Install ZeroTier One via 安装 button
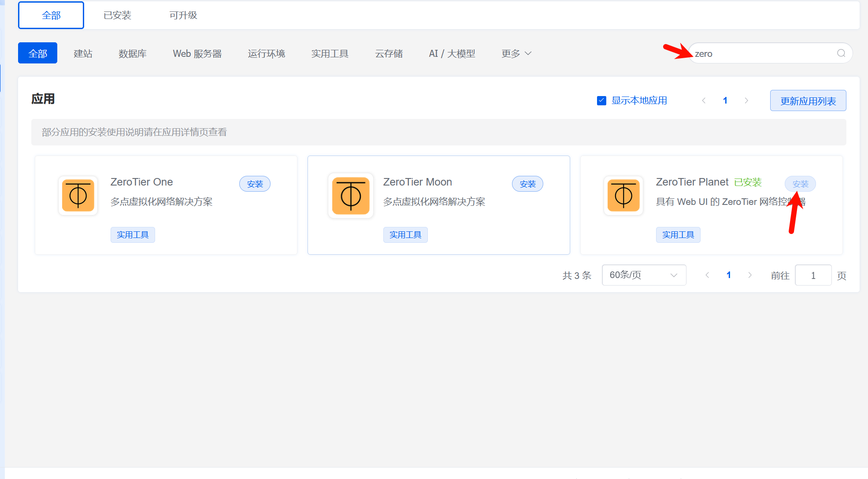Image resolution: width=868 pixels, height=479 pixels. pos(255,184)
